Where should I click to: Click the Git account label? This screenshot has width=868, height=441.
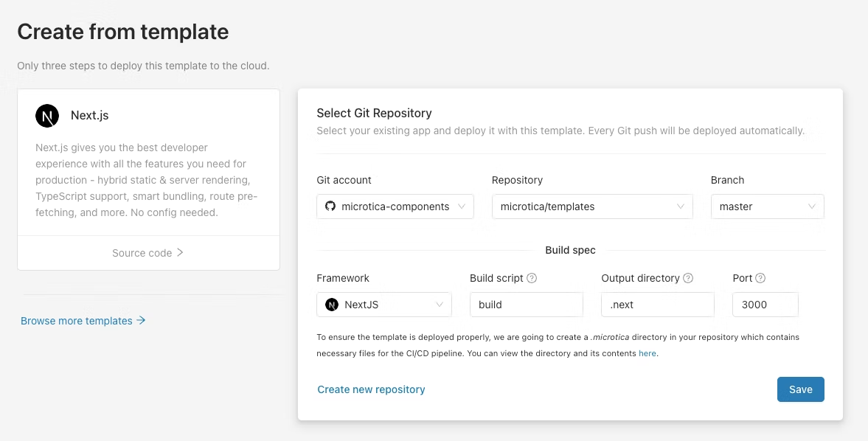click(x=344, y=180)
